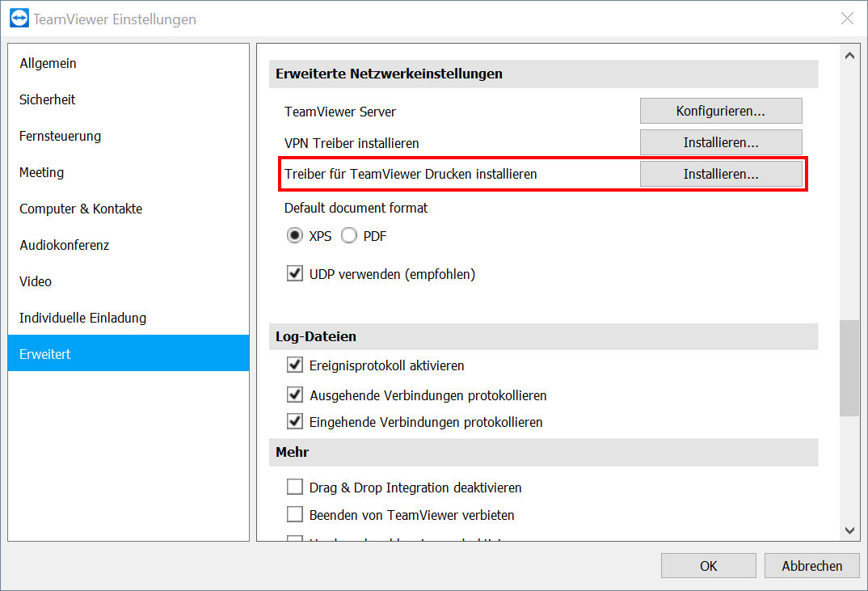Image resolution: width=868 pixels, height=591 pixels.
Task: Click the TeamViewer logo icon in title bar
Action: (x=19, y=19)
